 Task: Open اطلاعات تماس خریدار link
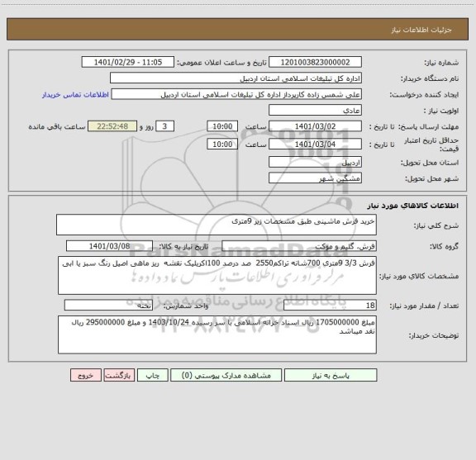[75, 95]
